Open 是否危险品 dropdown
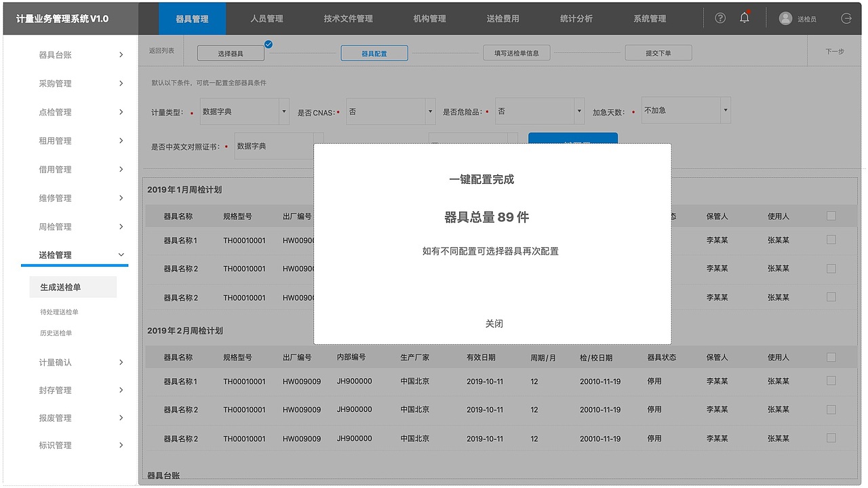 [x=540, y=111]
